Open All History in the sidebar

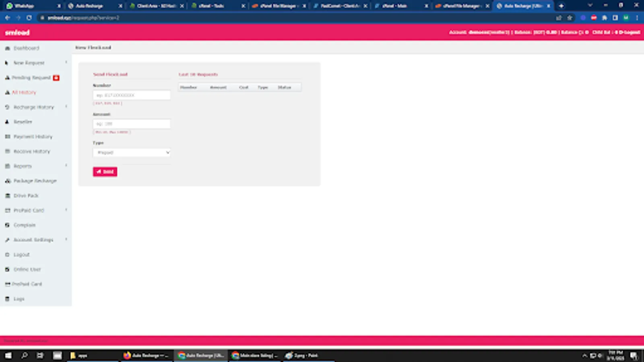(x=24, y=93)
